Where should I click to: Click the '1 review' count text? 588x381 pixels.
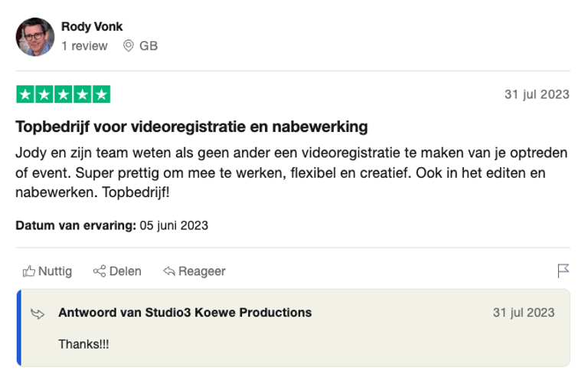pos(84,46)
